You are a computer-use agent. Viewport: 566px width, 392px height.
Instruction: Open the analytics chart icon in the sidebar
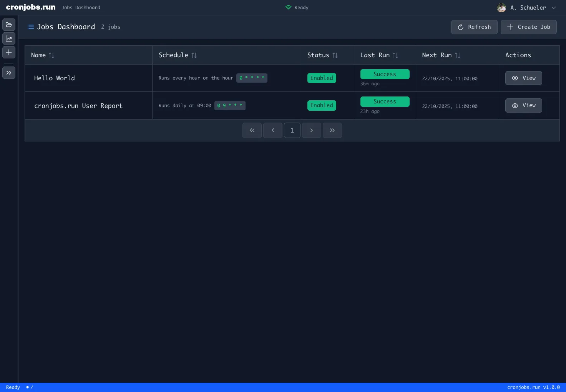coord(8,38)
